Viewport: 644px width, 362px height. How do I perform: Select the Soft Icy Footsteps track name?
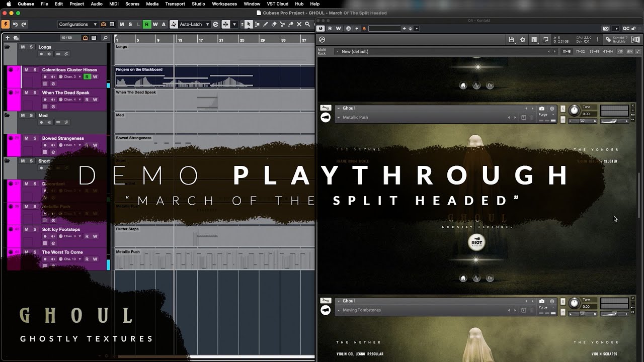coord(61,229)
